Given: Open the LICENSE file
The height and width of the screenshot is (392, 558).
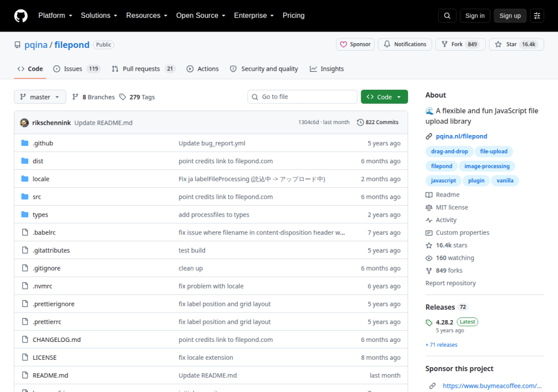Looking at the screenshot, I should tap(45, 358).
